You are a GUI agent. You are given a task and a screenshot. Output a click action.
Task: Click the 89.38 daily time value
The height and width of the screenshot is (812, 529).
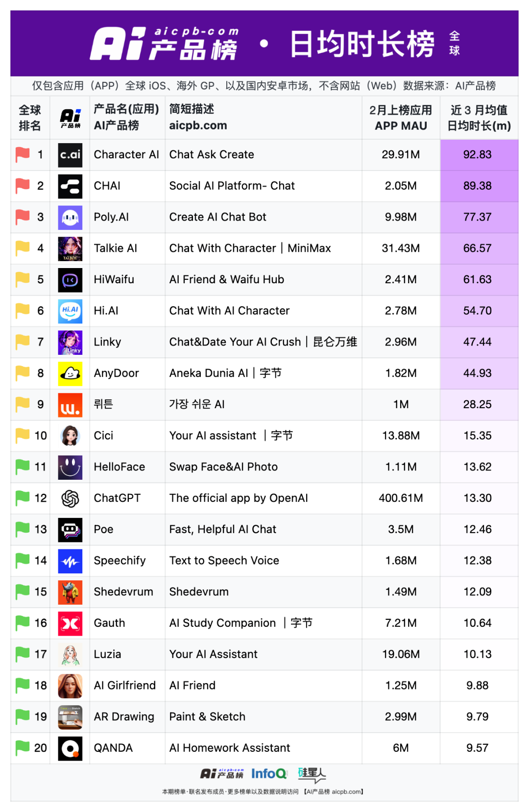click(x=478, y=186)
